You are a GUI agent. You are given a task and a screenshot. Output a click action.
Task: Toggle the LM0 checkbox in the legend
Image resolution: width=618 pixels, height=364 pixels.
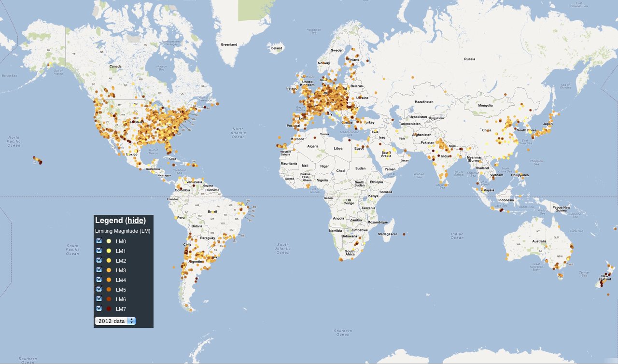99,241
